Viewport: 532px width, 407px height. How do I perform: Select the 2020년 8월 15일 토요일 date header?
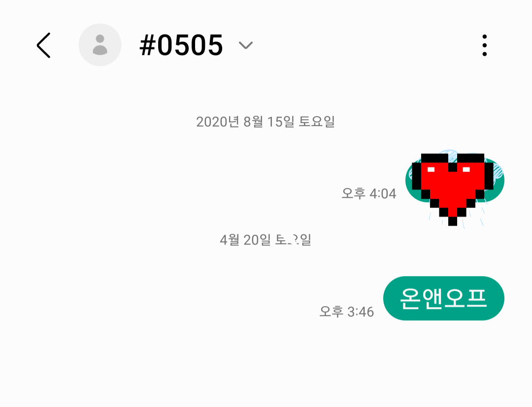(266, 122)
